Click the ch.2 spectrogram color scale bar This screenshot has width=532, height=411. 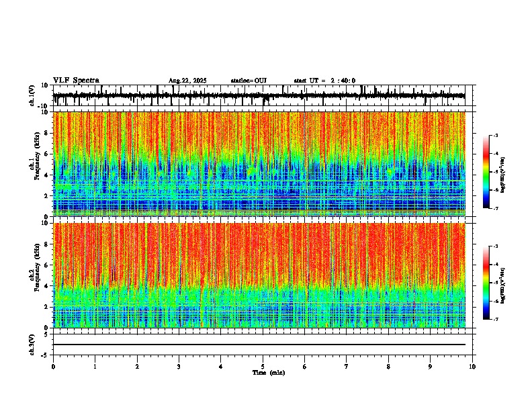[x=486, y=283]
